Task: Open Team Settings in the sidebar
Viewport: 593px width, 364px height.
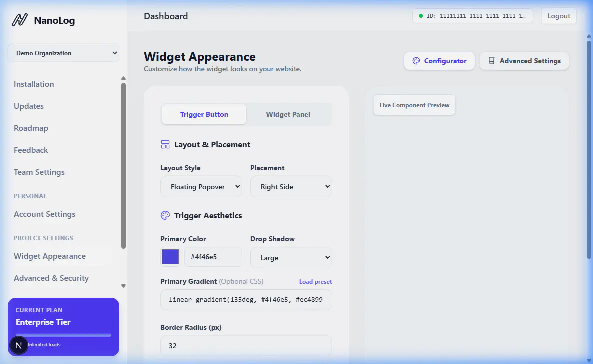Action: click(39, 172)
